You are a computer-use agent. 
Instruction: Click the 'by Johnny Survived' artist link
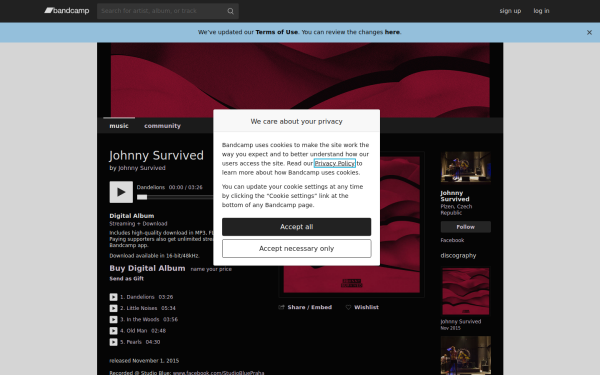point(142,168)
